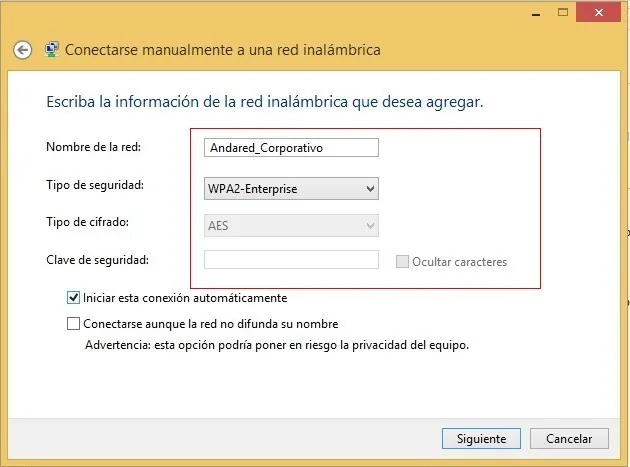The image size is (630, 467).
Task: Minimize the wizard window
Action: 536,13
